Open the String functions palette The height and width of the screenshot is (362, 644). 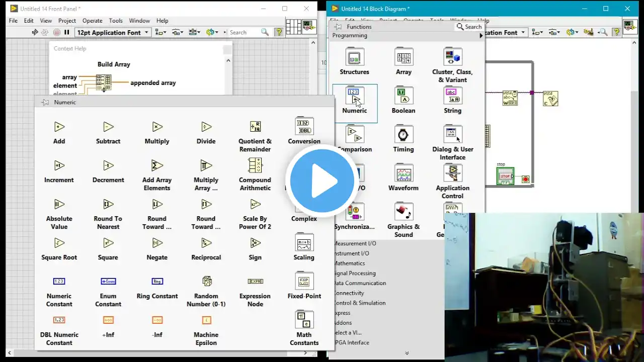452,96
